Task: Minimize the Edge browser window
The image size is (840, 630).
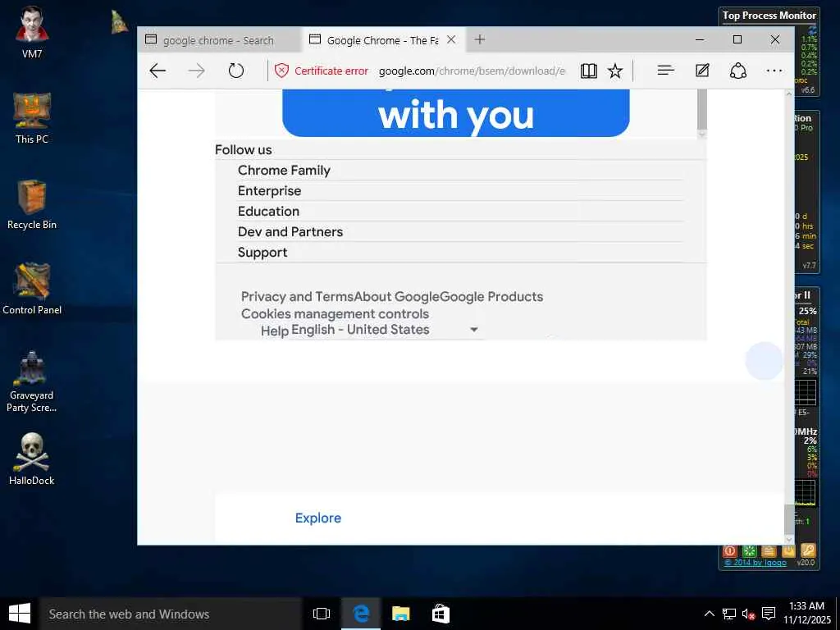Action: click(700, 39)
